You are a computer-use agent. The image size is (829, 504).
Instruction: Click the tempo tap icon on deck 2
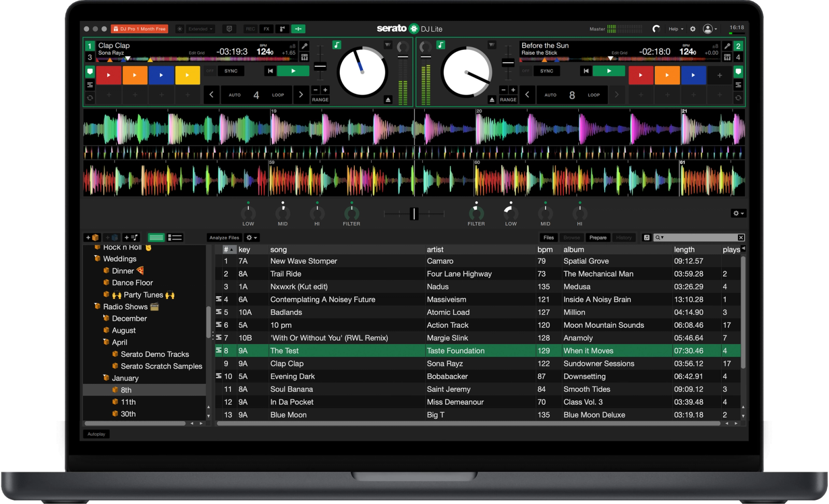(727, 46)
